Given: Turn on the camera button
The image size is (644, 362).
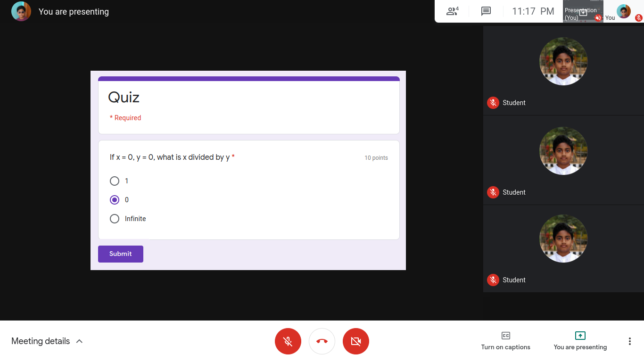Looking at the screenshot, I should (x=356, y=341).
